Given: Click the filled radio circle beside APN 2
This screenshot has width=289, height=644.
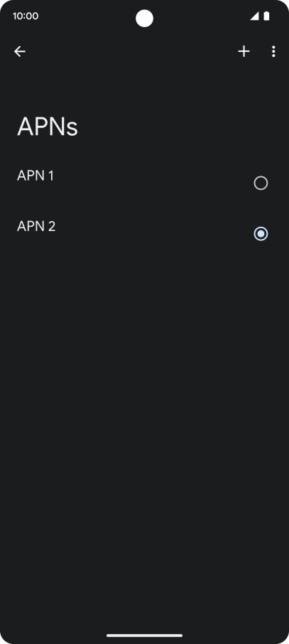Looking at the screenshot, I should pyautogui.click(x=261, y=234).
